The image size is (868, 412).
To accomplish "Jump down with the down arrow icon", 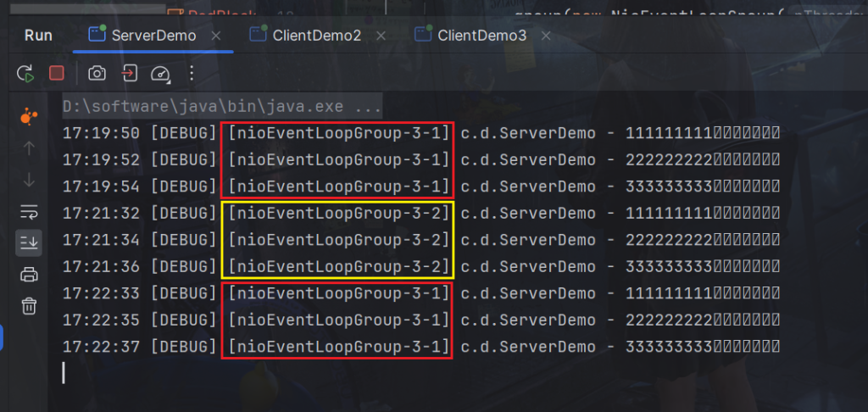I will [29, 180].
